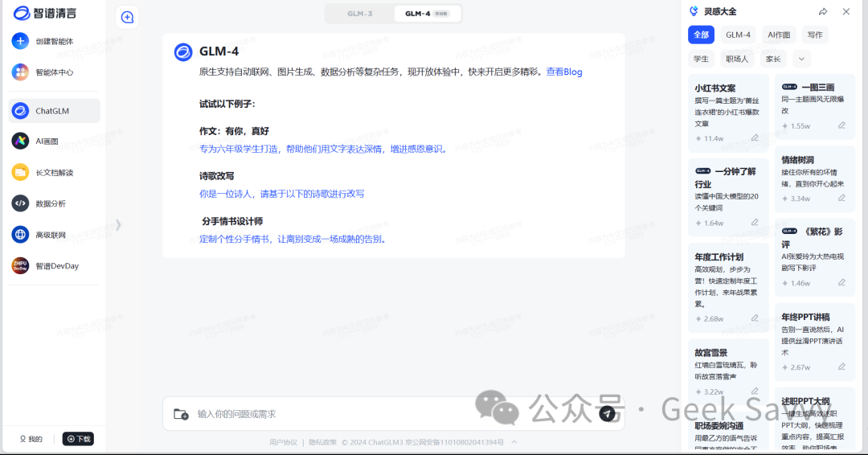Click edit pencil on 情绪树洞 card

(x=841, y=199)
